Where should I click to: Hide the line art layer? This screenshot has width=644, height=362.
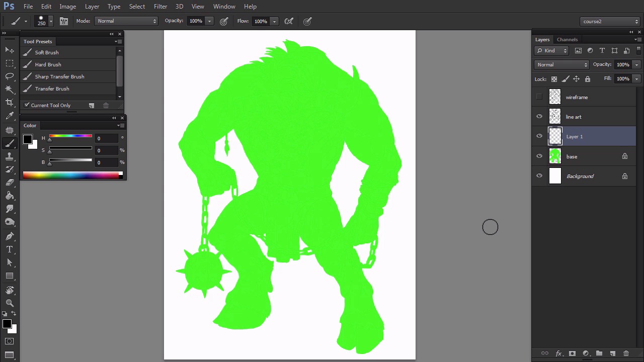tap(539, 117)
